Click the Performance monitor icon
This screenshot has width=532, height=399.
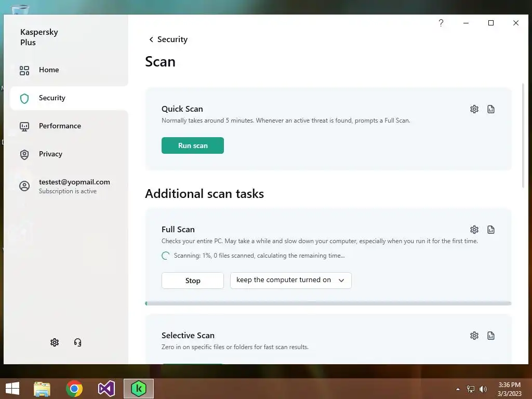click(x=24, y=127)
